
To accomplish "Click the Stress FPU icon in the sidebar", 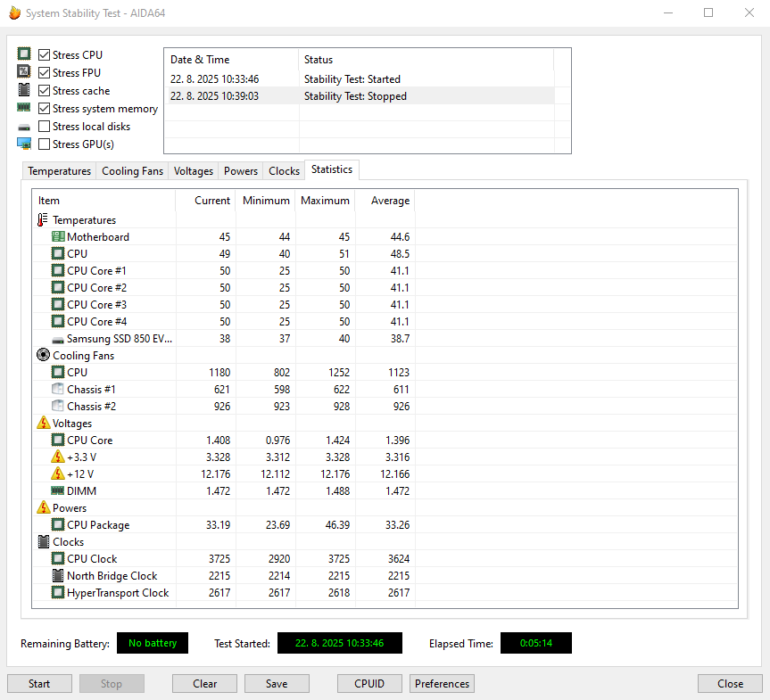I will 24,72.
